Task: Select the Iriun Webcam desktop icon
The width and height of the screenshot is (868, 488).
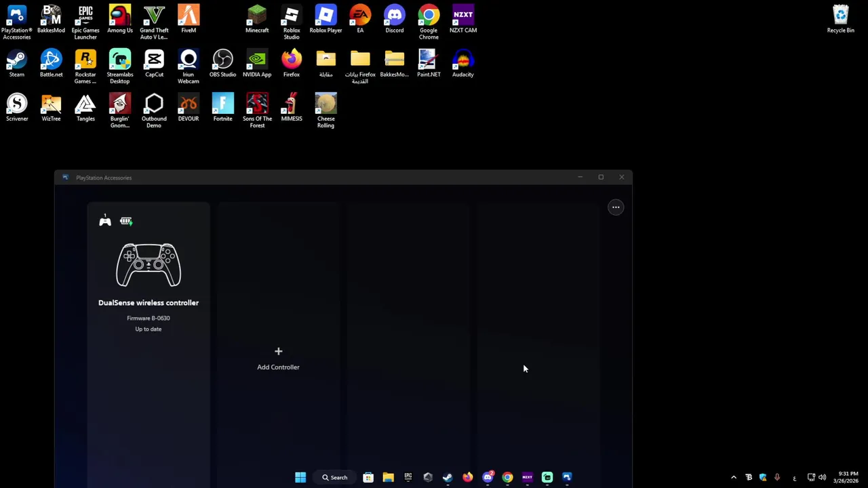Action: click(x=189, y=66)
